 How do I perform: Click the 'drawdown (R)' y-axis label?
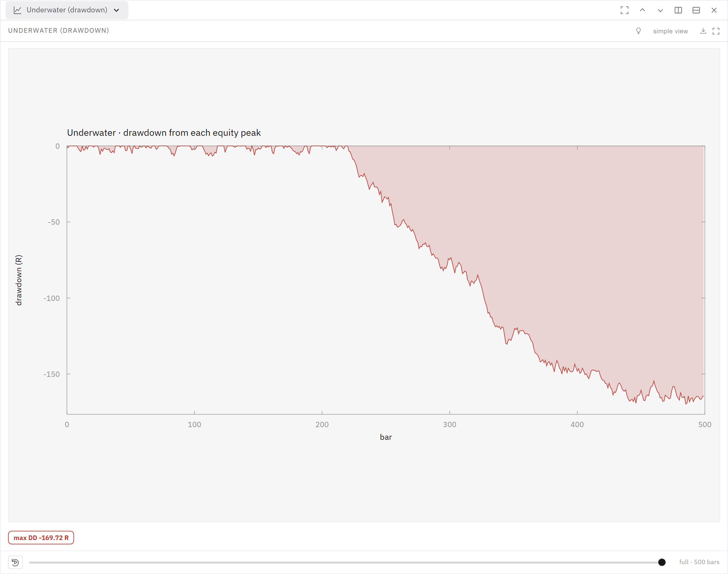19,280
